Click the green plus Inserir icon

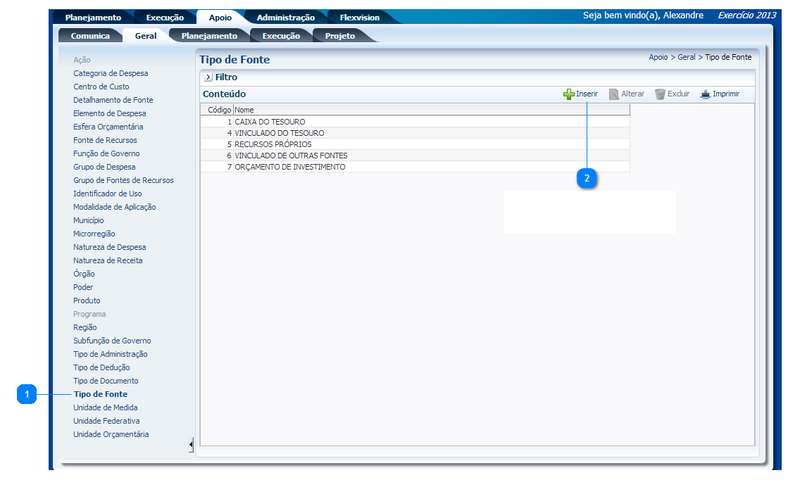coord(568,94)
